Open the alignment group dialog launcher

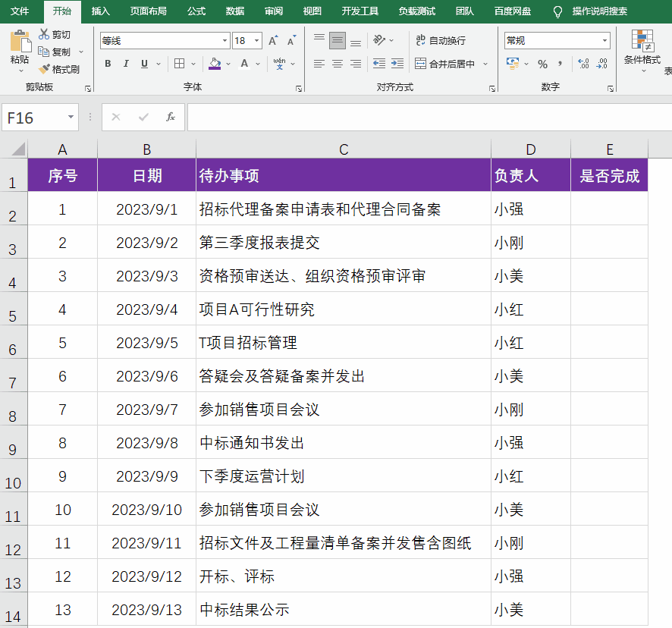pyautogui.click(x=492, y=89)
